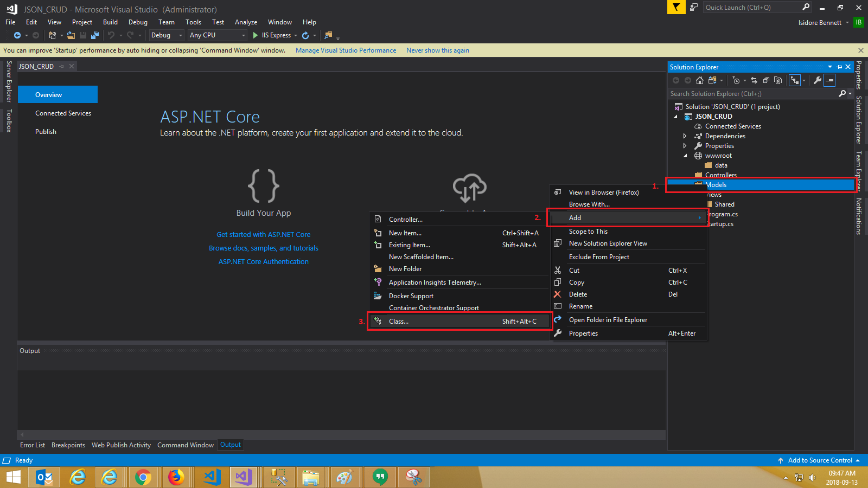The image size is (868, 488).
Task: Toggle Preview Selected Items button
Action: pyautogui.click(x=829, y=80)
